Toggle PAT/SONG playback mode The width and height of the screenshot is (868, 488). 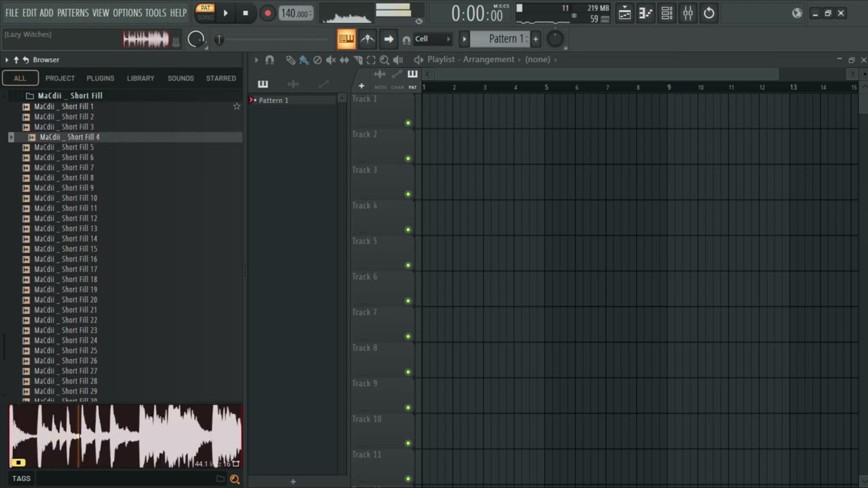(x=205, y=13)
